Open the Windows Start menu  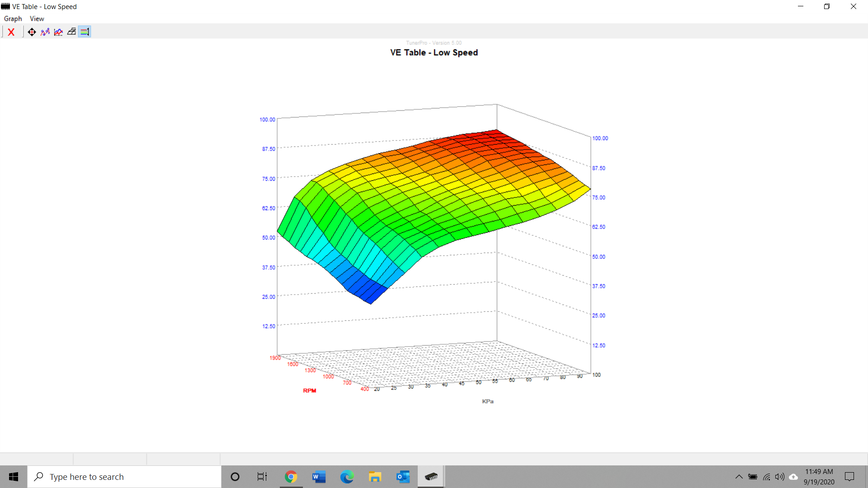tap(14, 477)
